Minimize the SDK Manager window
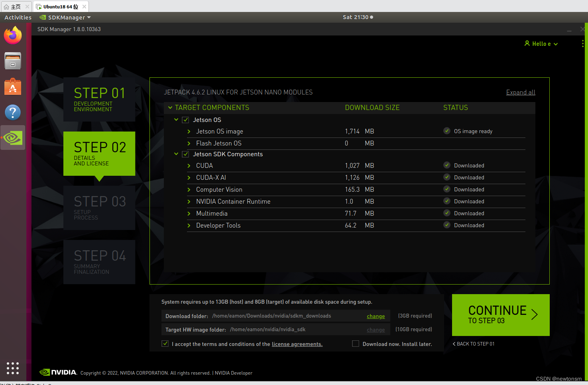Screen dimensions: 588x385 (569, 30)
